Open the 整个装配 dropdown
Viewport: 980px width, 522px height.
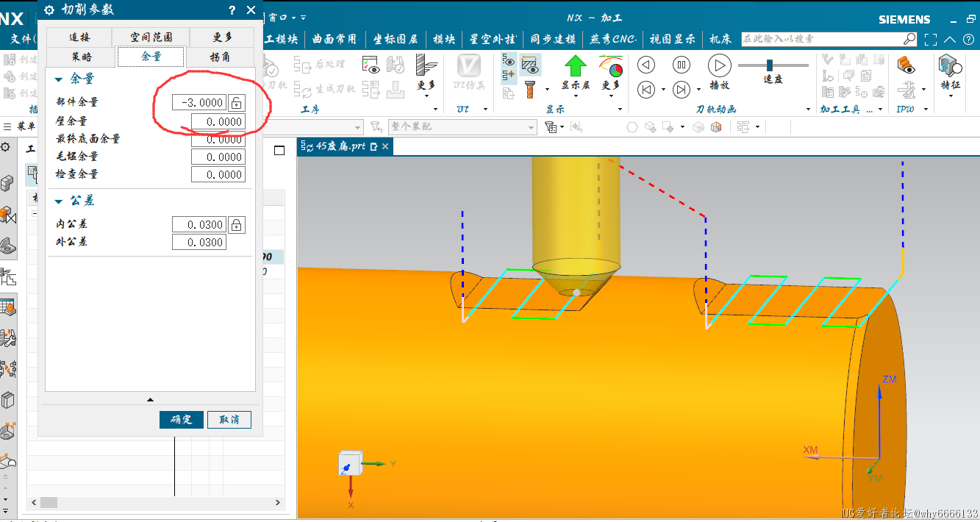pos(532,127)
